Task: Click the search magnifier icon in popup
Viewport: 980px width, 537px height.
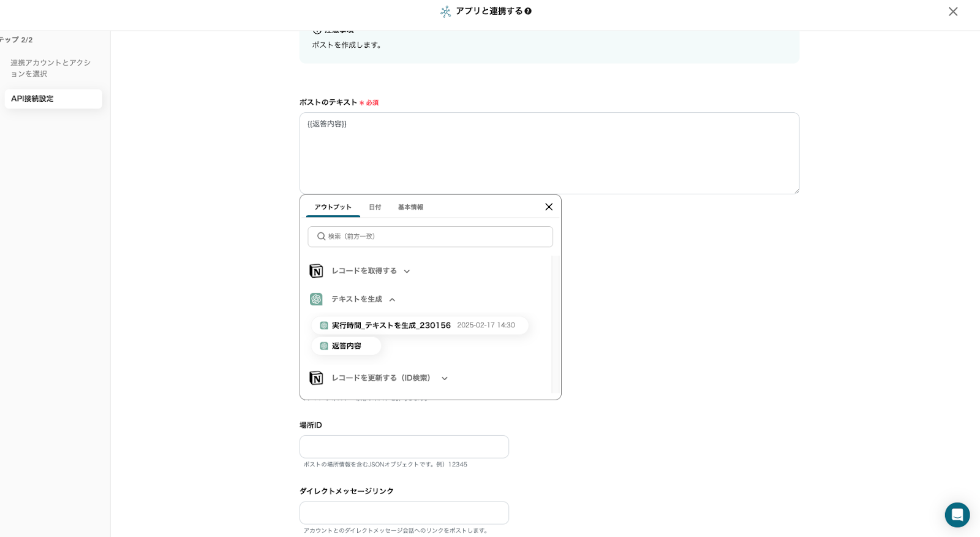Action: click(321, 237)
